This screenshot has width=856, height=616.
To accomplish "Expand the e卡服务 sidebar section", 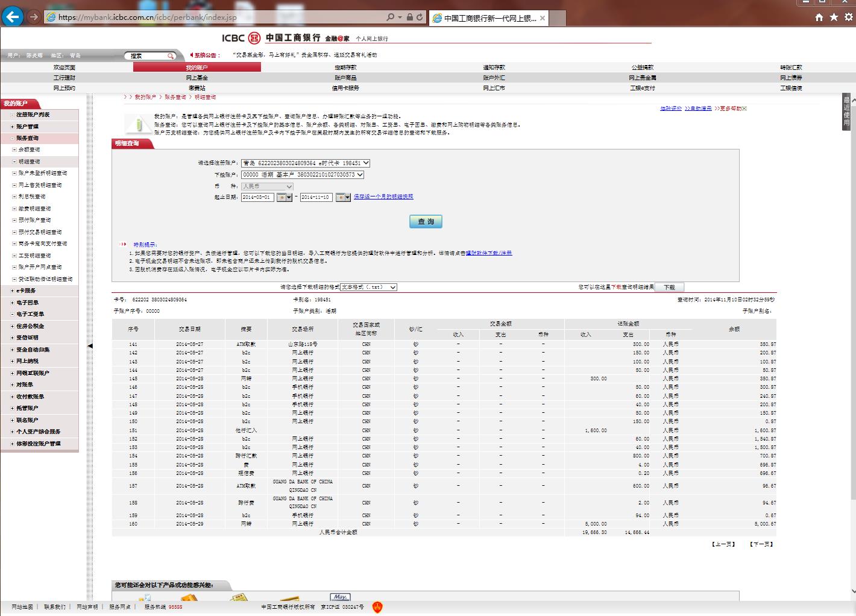I will 13,291.
